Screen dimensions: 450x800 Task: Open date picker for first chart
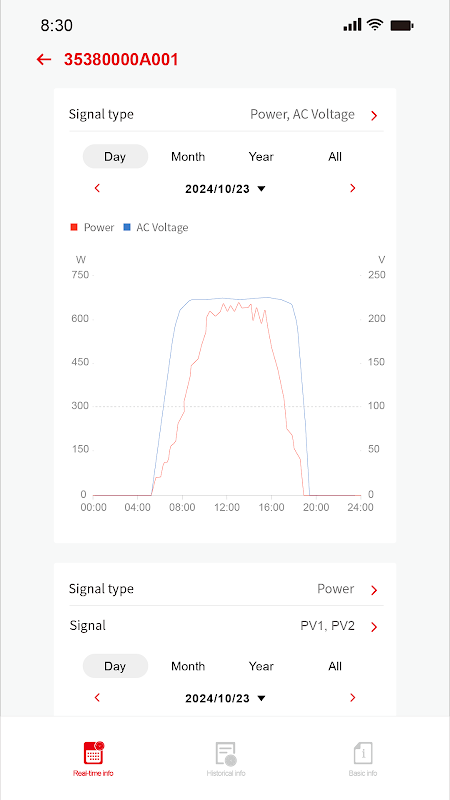[225, 189]
